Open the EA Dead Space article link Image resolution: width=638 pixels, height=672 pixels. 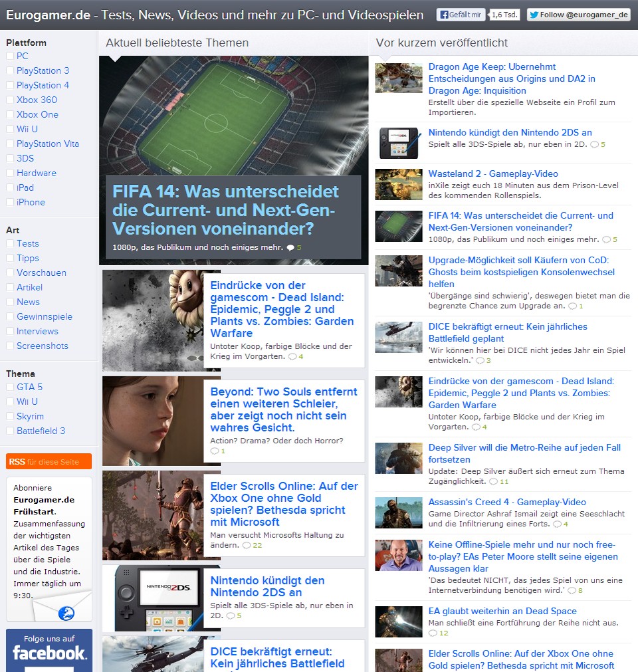click(502, 611)
